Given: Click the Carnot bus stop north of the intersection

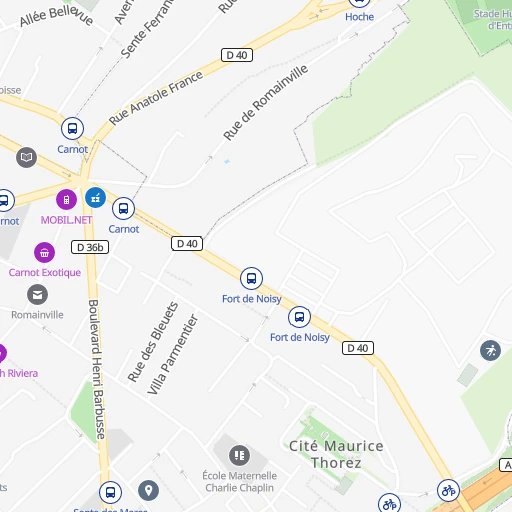Looking at the screenshot, I should (72, 128).
